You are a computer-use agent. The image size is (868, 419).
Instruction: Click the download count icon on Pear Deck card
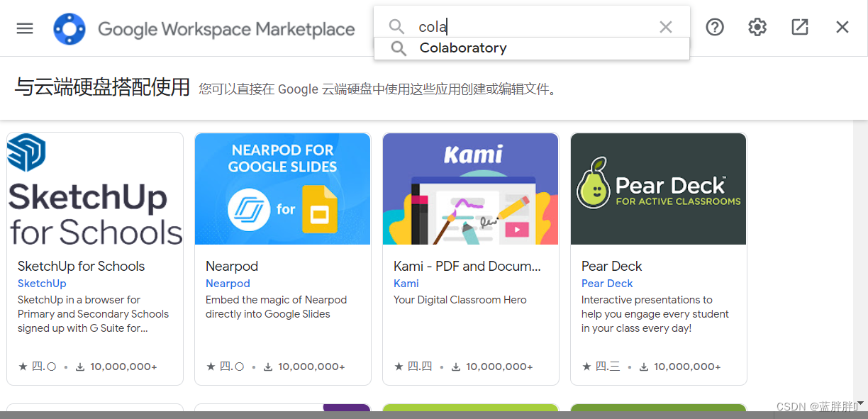click(644, 367)
